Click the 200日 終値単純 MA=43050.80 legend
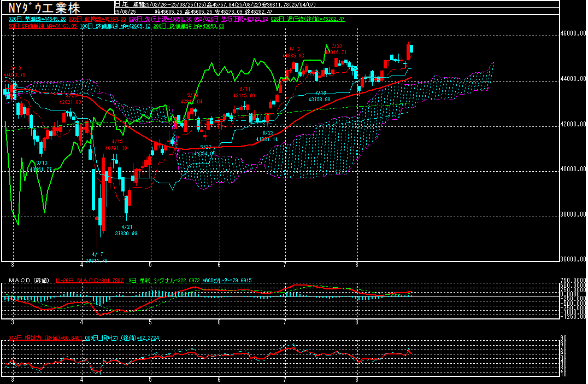Screen dimensions: 588x384 click(x=189, y=26)
